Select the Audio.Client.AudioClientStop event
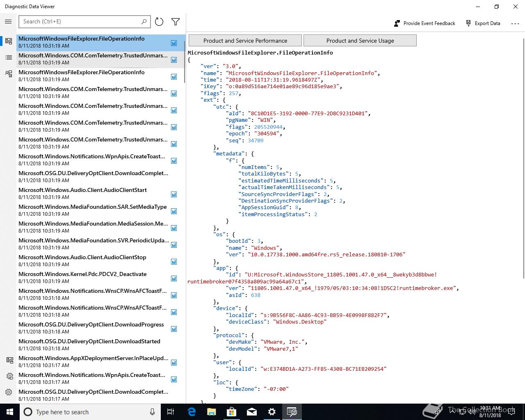 100,261
